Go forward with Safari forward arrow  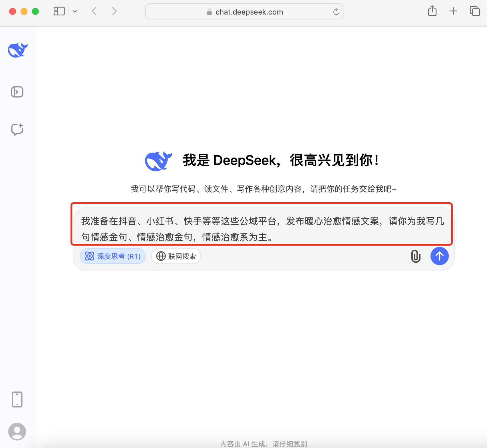(x=114, y=11)
